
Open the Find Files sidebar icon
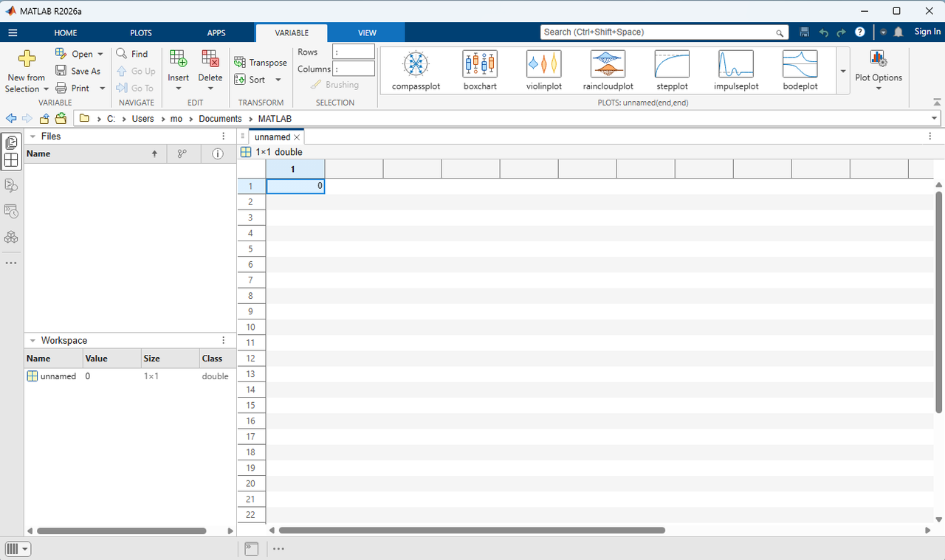pos(11,185)
